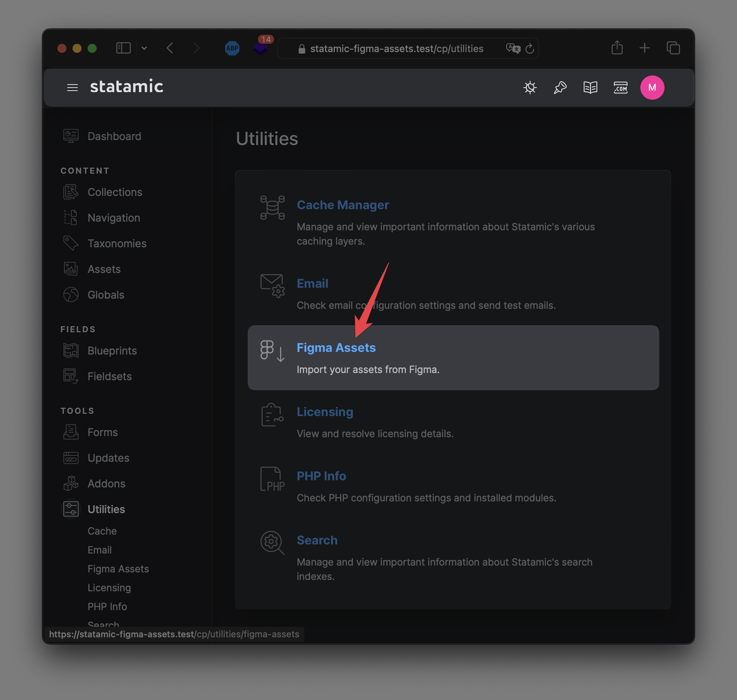Click the Blueprints sidebar icon
This screenshot has width=737, height=700.
(x=71, y=351)
